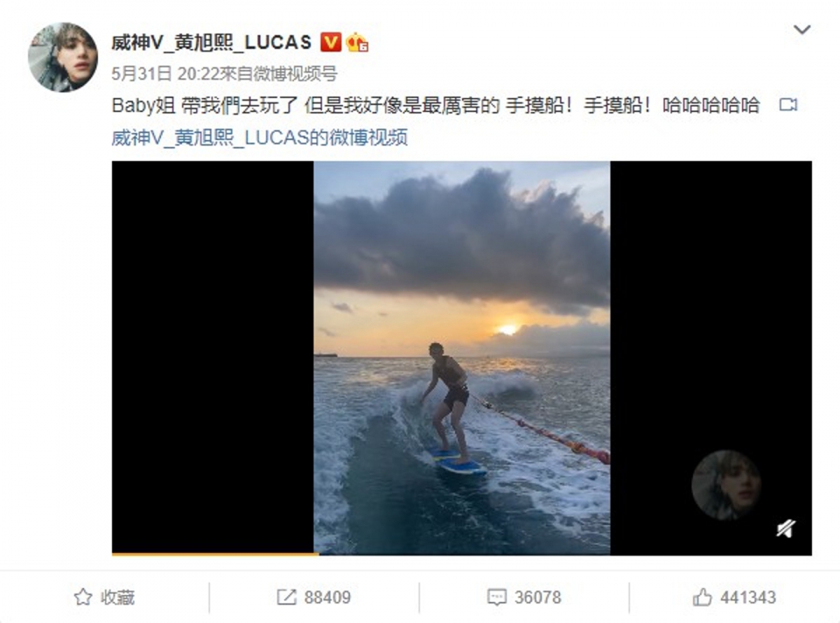This screenshot has height=623, width=840.
Task: Unmute the video with speaker icon
Action: point(785,528)
